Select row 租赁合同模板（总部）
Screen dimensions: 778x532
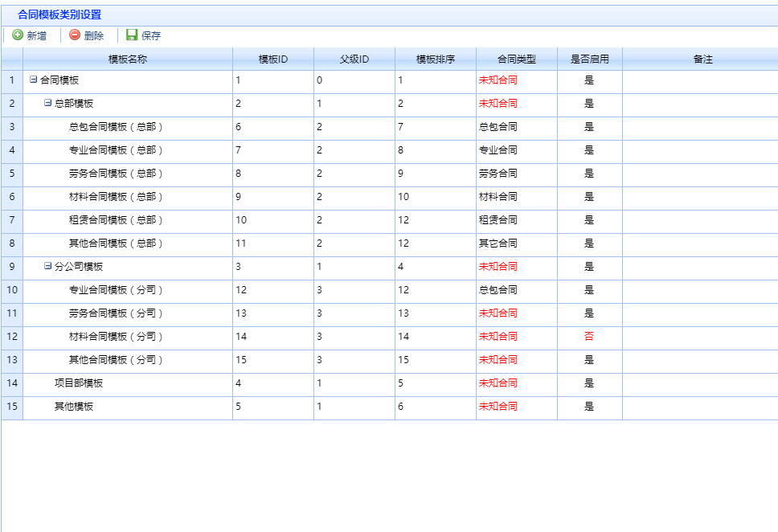pyautogui.click(x=390, y=220)
